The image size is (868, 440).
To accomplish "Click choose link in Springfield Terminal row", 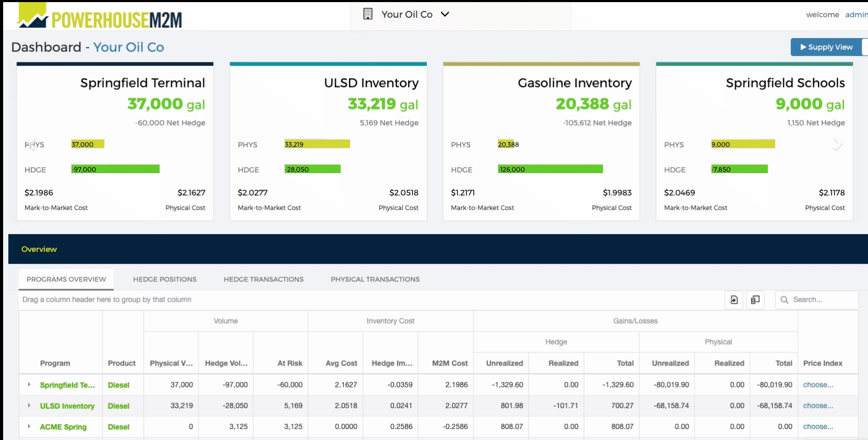I will tap(817, 385).
